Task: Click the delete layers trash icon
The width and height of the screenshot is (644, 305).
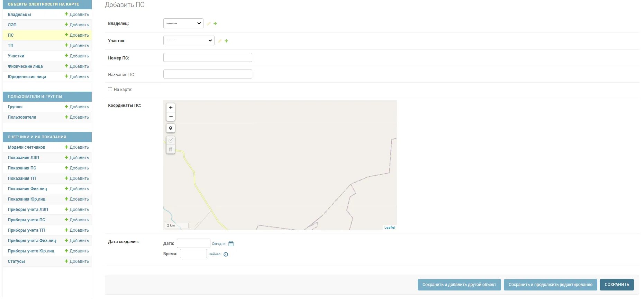Action: click(171, 149)
